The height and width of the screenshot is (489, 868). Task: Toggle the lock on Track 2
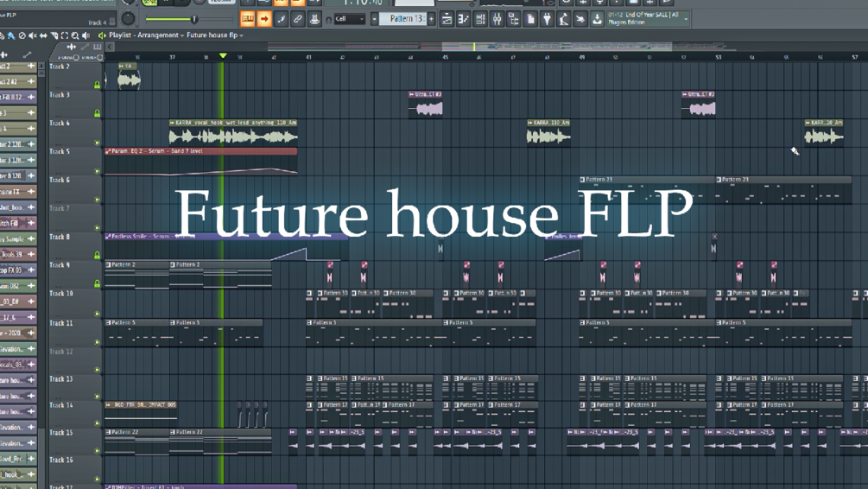pos(97,85)
